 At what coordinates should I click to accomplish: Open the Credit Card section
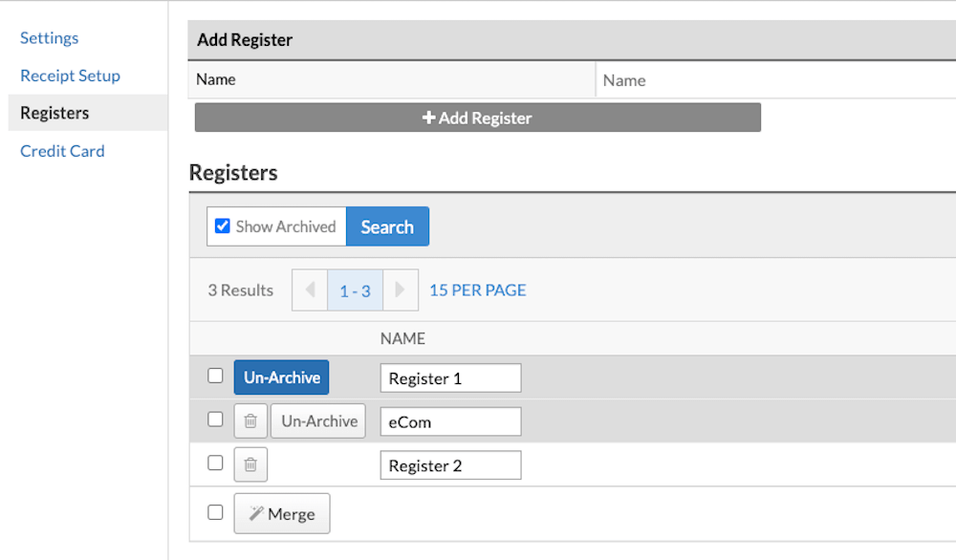(62, 151)
